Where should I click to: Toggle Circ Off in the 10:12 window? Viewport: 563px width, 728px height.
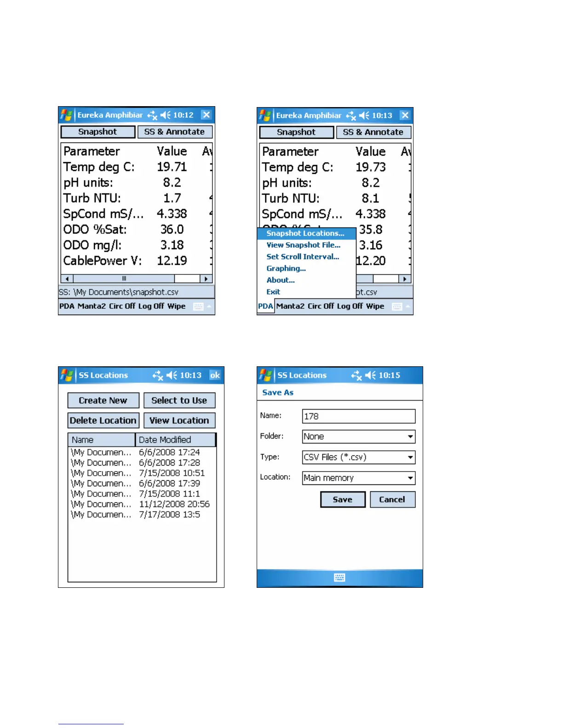[x=122, y=307]
